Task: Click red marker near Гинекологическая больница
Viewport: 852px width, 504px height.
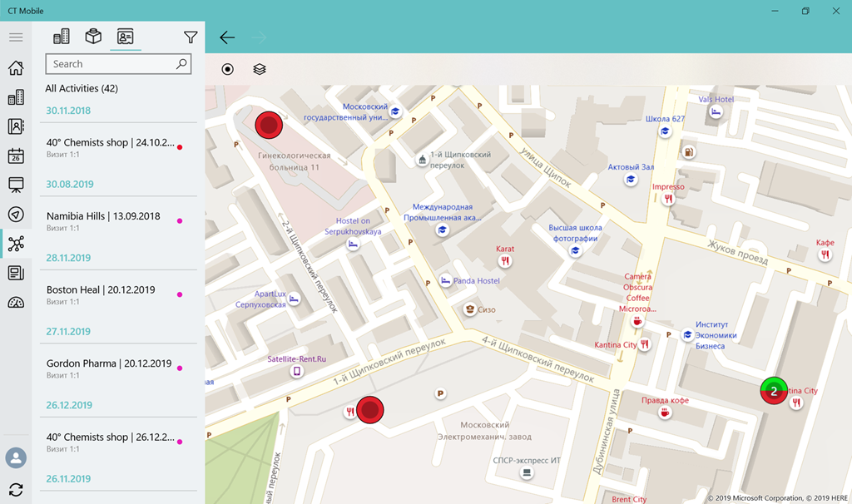Action: point(269,126)
